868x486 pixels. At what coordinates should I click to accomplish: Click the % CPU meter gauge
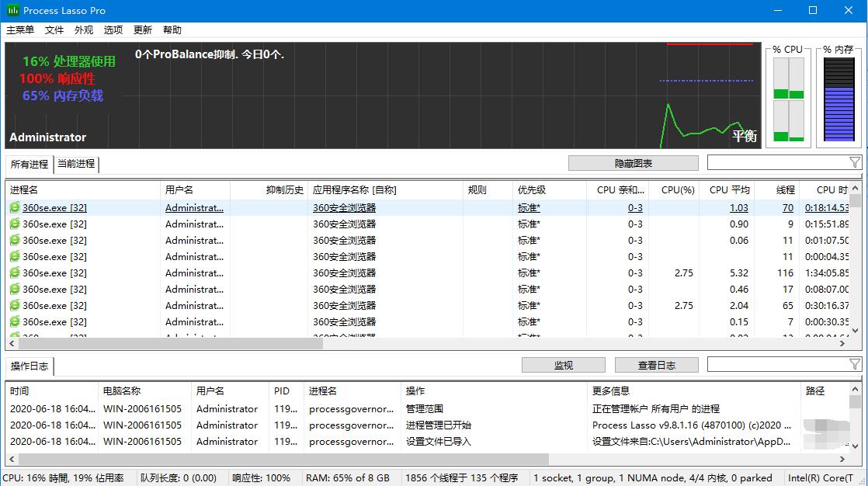click(x=788, y=99)
